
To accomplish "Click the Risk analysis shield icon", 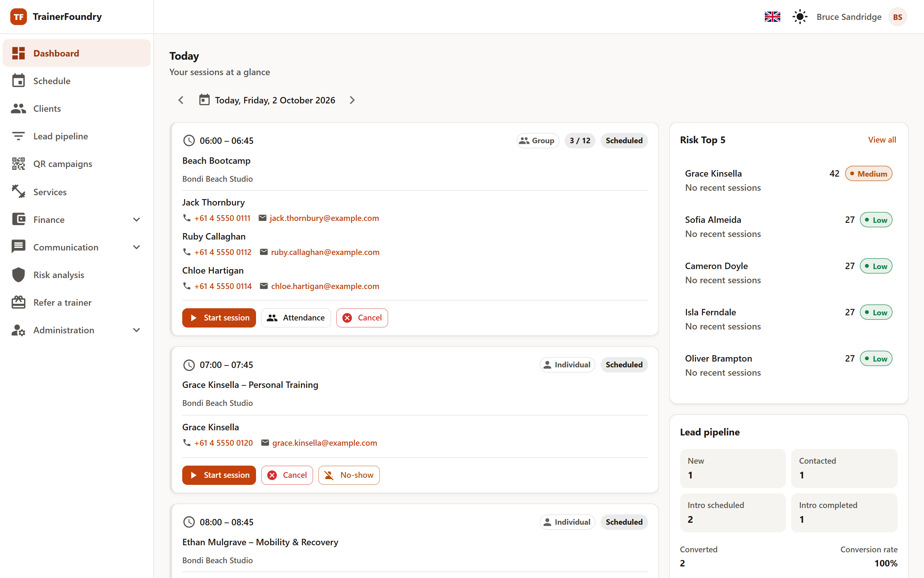I will pos(18,275).
